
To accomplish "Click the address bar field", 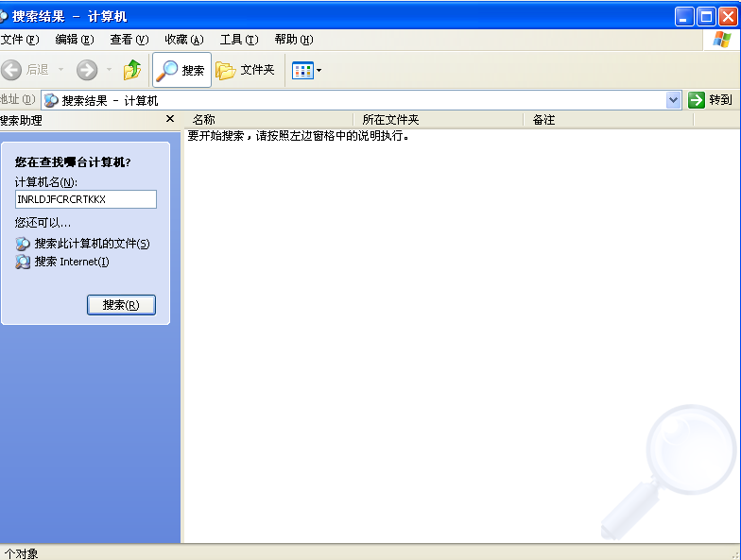I will tap(361, 100).
